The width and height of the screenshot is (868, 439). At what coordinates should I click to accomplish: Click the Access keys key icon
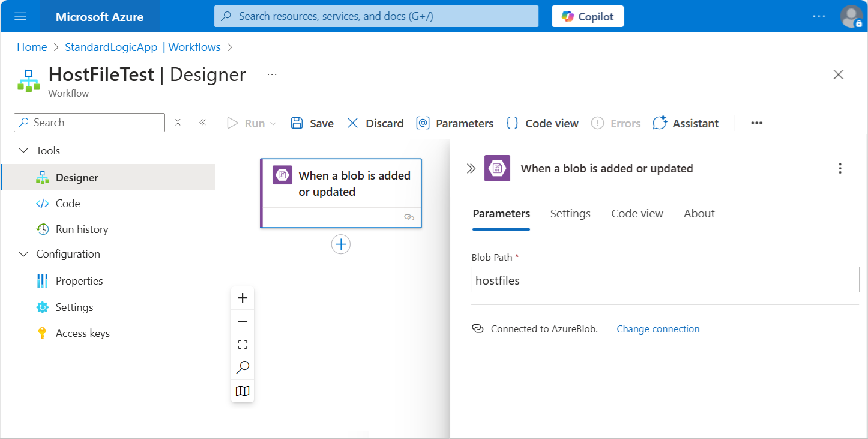[x=42, y=333]
